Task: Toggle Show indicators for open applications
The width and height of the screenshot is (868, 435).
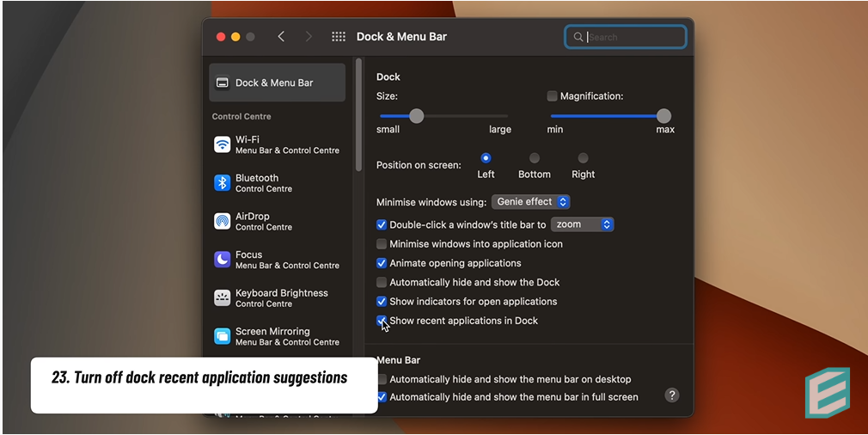Action: tap(382, 302)
